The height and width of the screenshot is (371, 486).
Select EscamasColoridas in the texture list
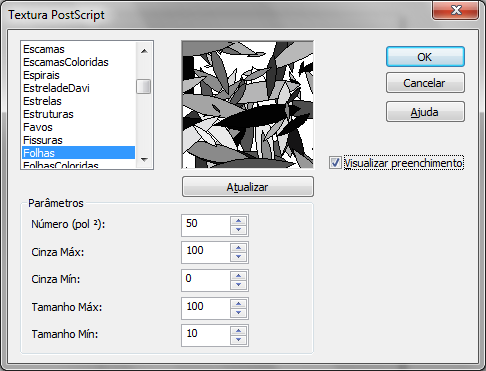pos(79,62)
